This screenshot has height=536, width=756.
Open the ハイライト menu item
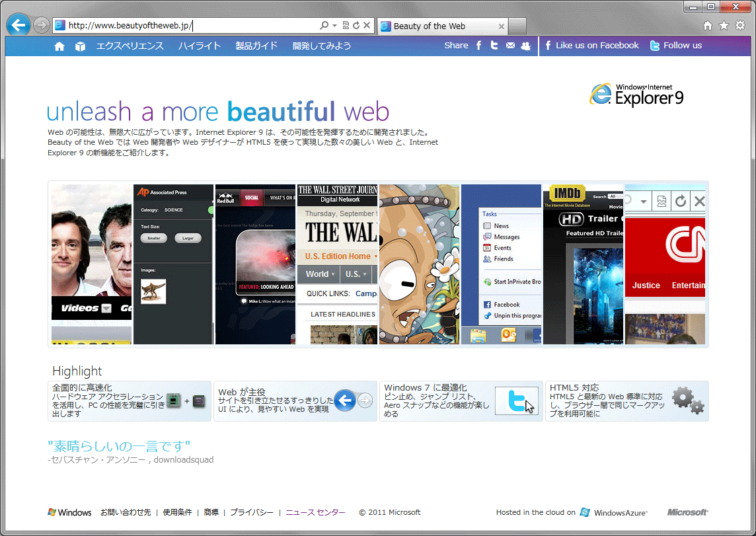tap(200, 46)
